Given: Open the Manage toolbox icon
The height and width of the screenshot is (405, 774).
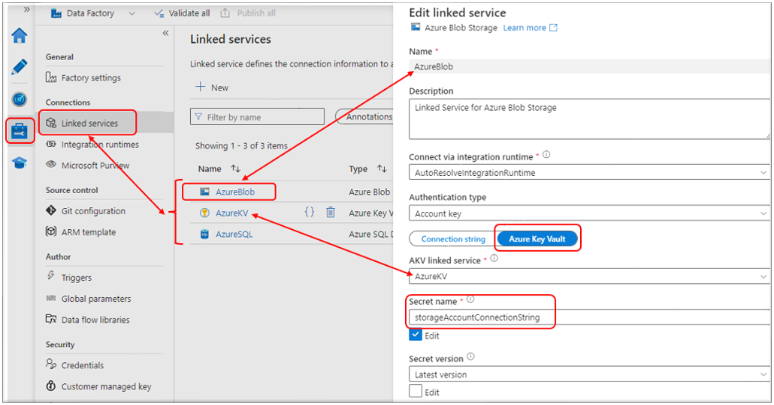Looking at the screenshot, I should tap(19, 131).
